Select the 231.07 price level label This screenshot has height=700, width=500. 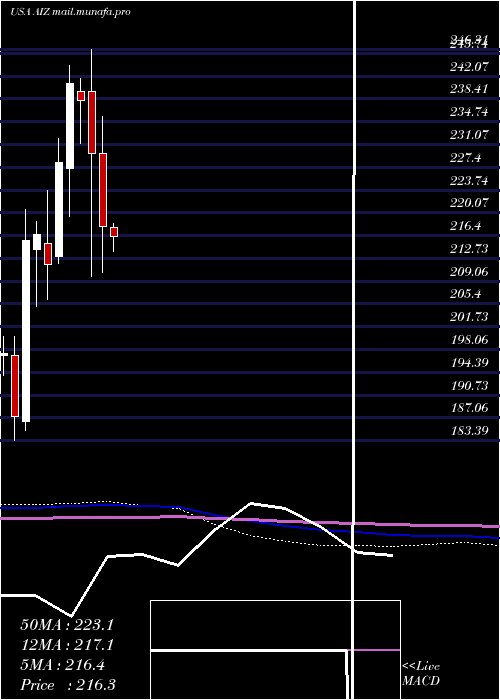pyautogui.click(x=469, y=135)
